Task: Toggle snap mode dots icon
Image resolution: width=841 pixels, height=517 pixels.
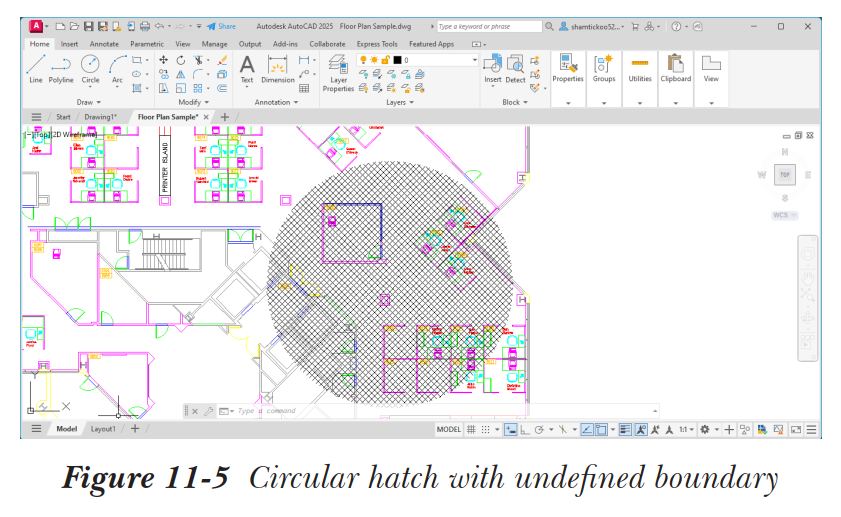Action: pos(485,430)
